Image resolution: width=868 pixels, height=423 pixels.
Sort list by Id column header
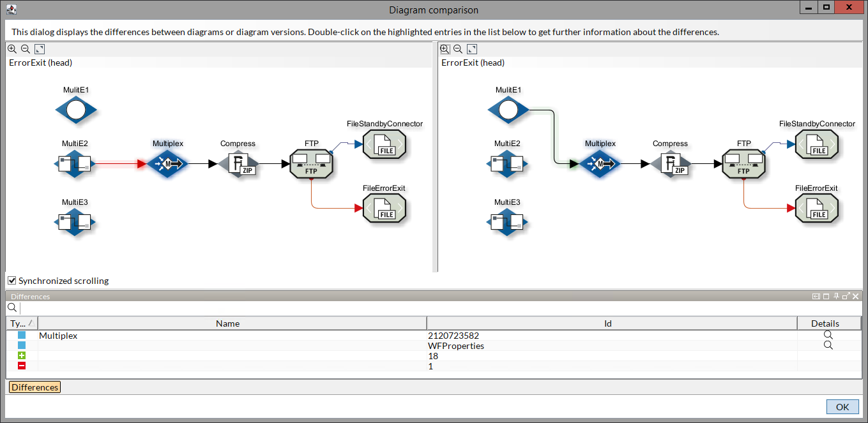coord(607,323)
